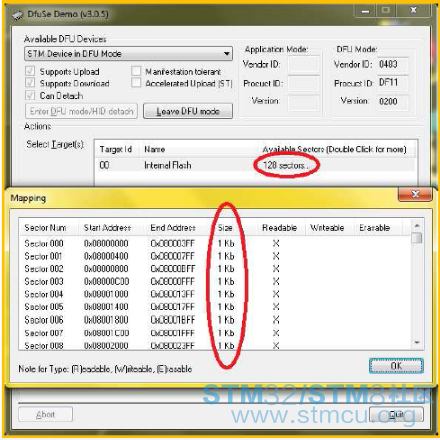Click start address 0x08000800
Viewport: 440px width, 440px height.
point(106,269)
